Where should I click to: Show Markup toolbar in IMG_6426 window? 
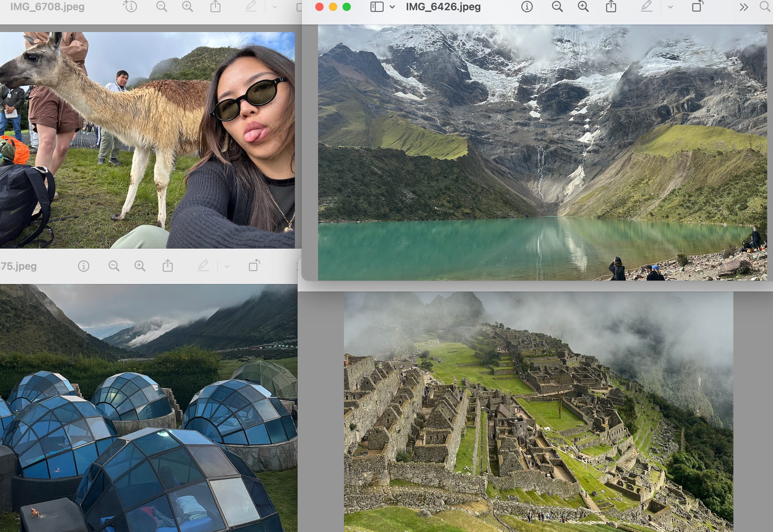point(646,7)
